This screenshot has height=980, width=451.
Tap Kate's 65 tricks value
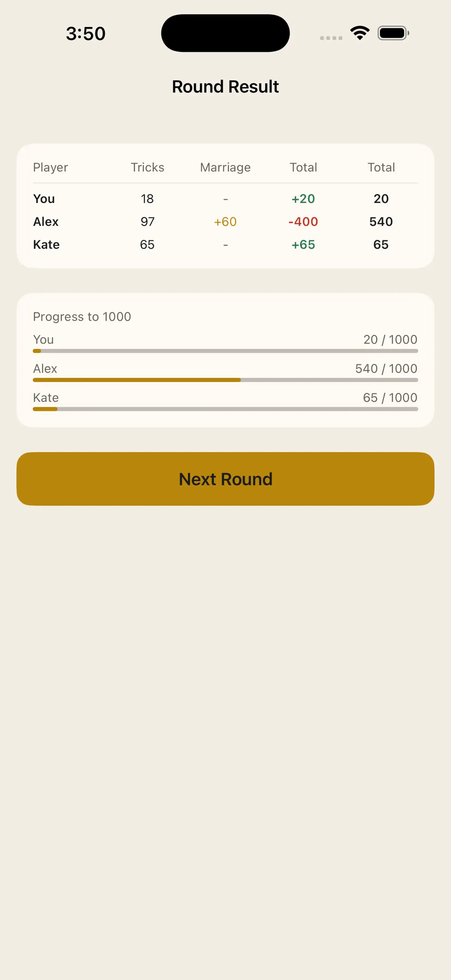[x=148, y=244]
